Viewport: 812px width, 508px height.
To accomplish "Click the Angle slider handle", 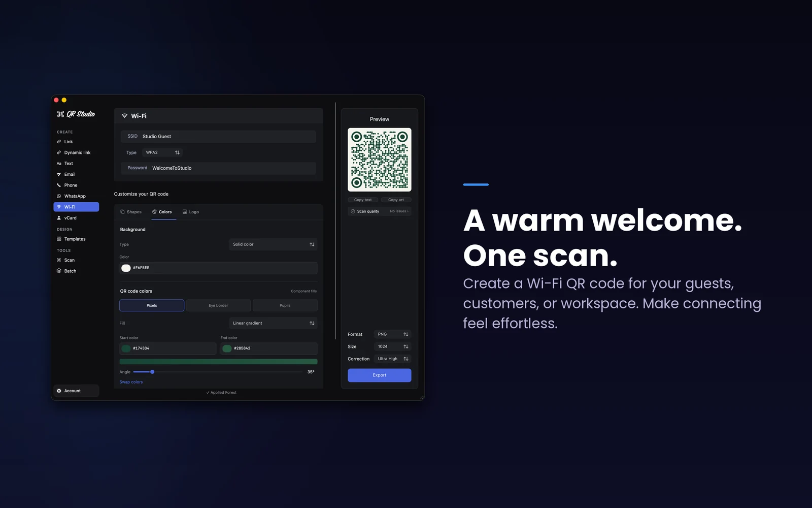I will click(152, 372).
